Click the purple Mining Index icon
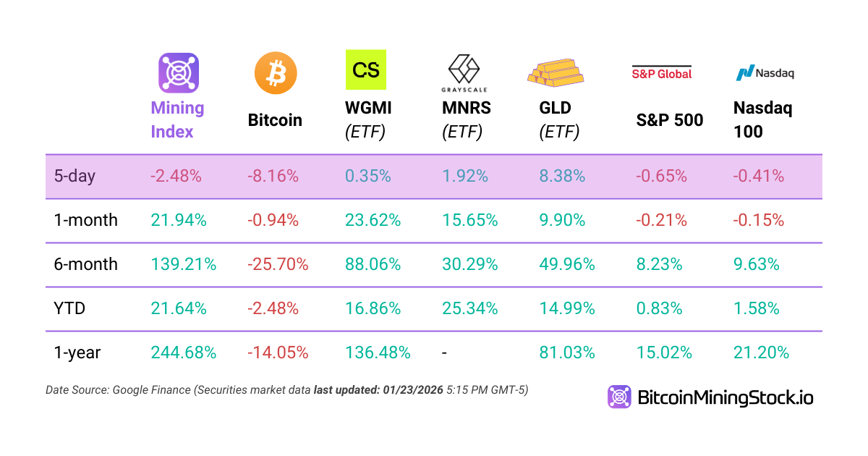Screen dimensions: 868x456 [x=179, y=73]
